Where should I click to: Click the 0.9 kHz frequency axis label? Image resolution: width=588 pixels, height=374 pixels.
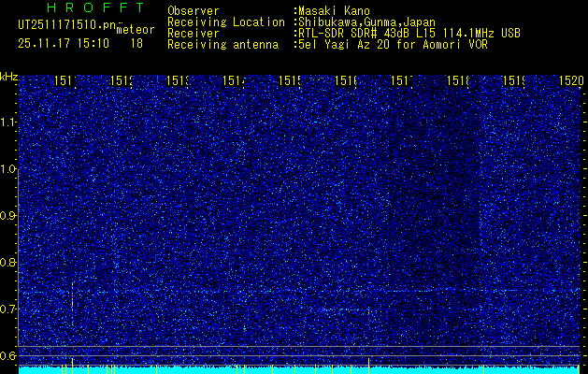(9, 216)
